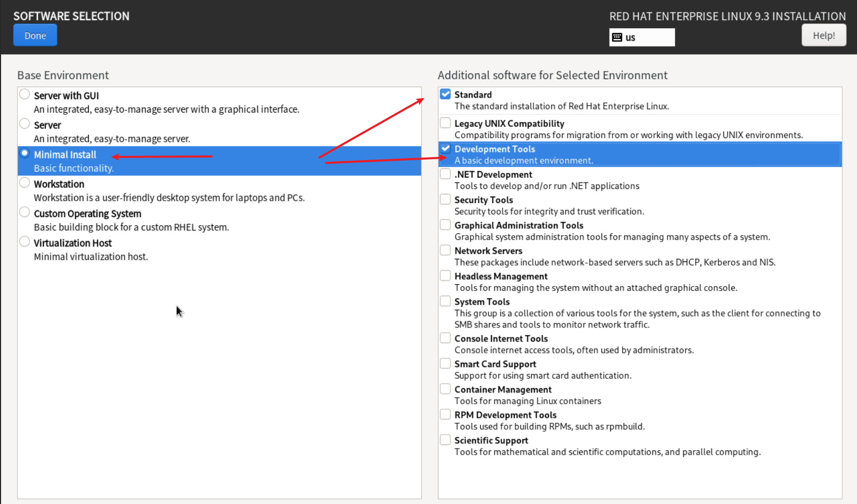
Task: Click the Done button
Action: [35, 36]
